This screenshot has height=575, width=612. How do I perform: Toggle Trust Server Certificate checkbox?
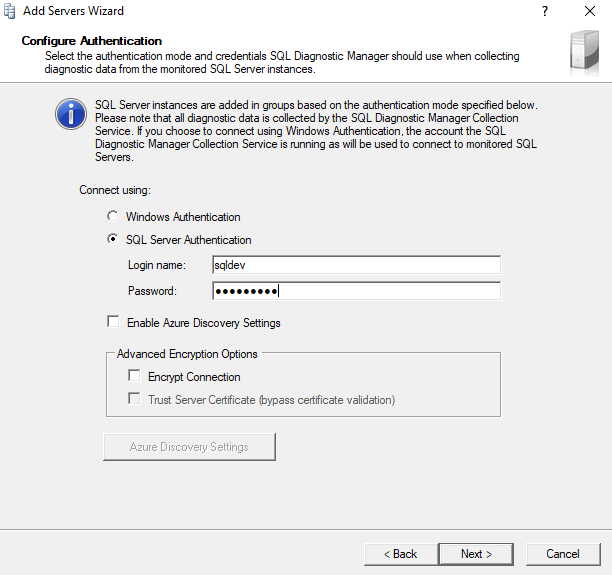(x=134, y=399)
